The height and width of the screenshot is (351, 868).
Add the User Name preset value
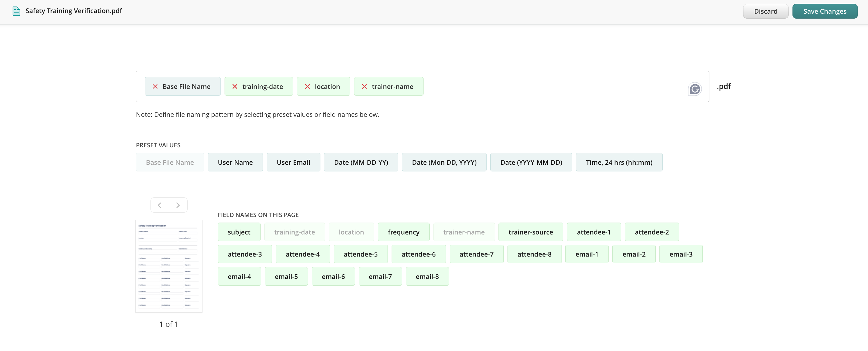click(235, 162)
